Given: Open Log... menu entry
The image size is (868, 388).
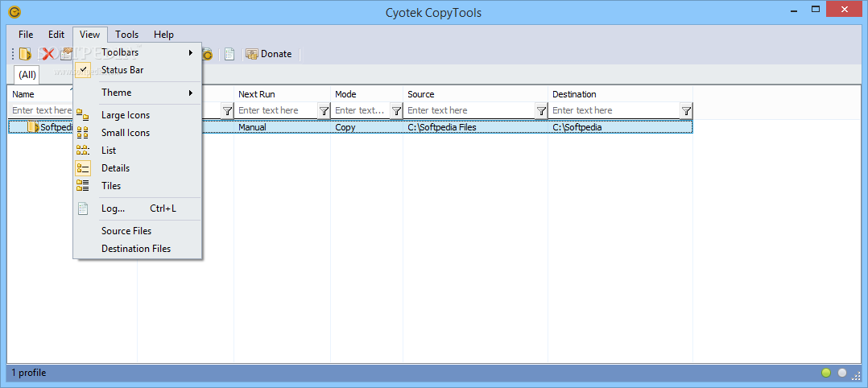Looking at the screenshot, I should 138,208.
